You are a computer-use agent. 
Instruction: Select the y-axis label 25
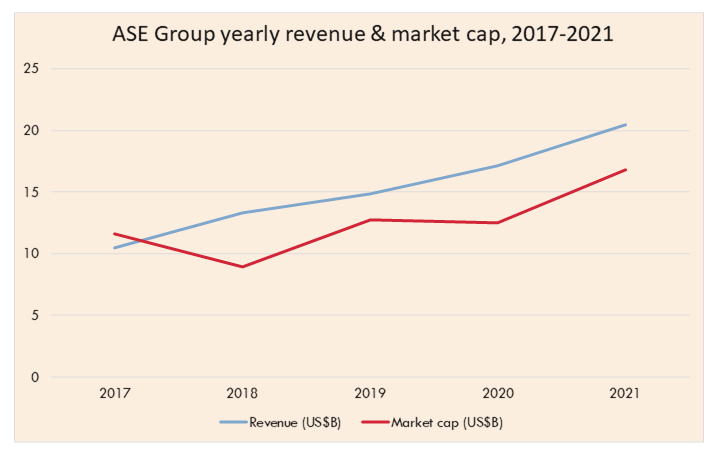(32, 69)
